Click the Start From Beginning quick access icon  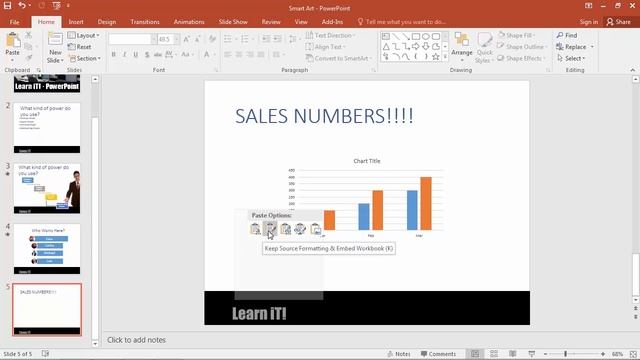coord(56,6)
